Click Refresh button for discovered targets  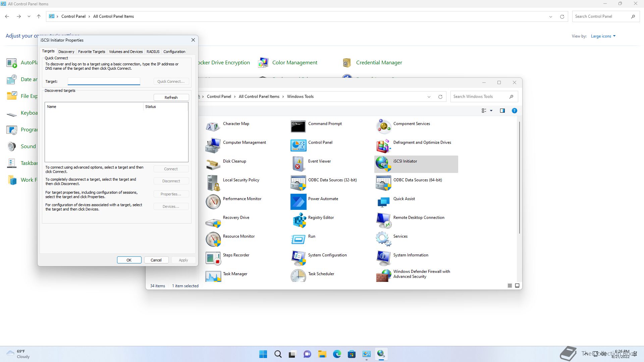click(171, 98)
